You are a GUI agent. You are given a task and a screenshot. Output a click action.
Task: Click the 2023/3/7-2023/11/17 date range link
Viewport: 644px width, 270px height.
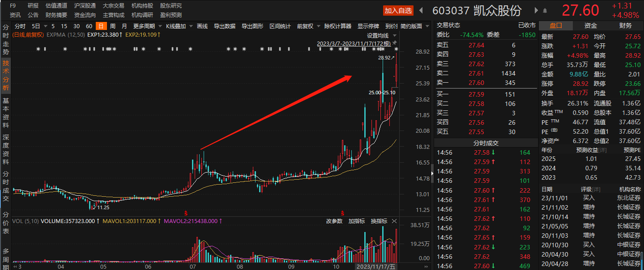(354, 43)
